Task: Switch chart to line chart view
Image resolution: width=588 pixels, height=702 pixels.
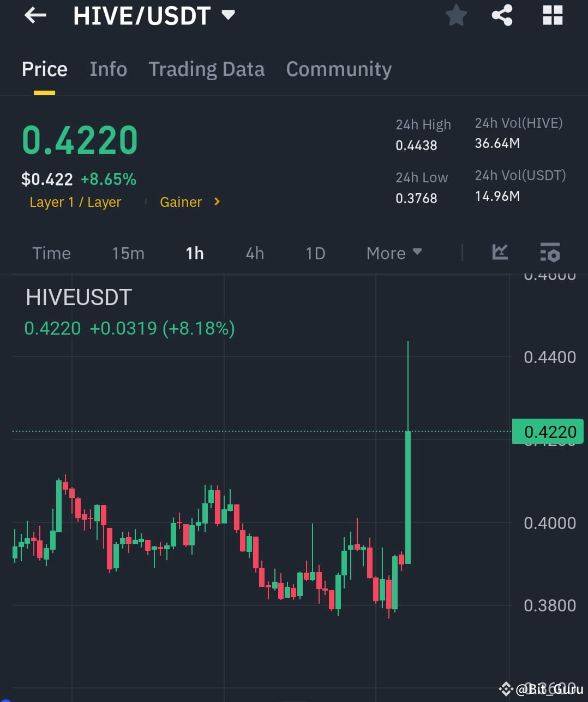Action: [x=500, y=252]
